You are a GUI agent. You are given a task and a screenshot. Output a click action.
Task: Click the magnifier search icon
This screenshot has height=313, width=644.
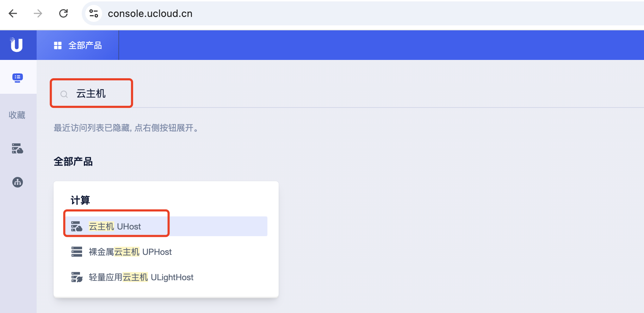64,94
